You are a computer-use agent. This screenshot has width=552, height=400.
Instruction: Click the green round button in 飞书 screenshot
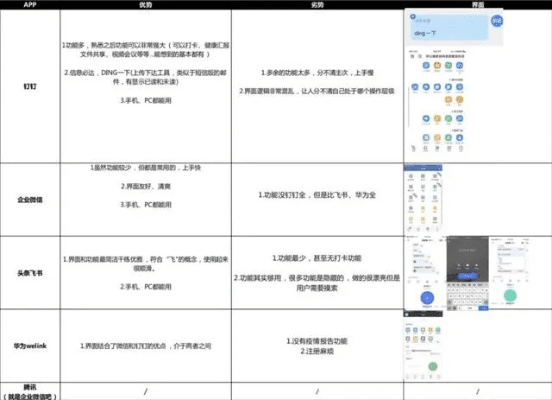coord(510,296)
